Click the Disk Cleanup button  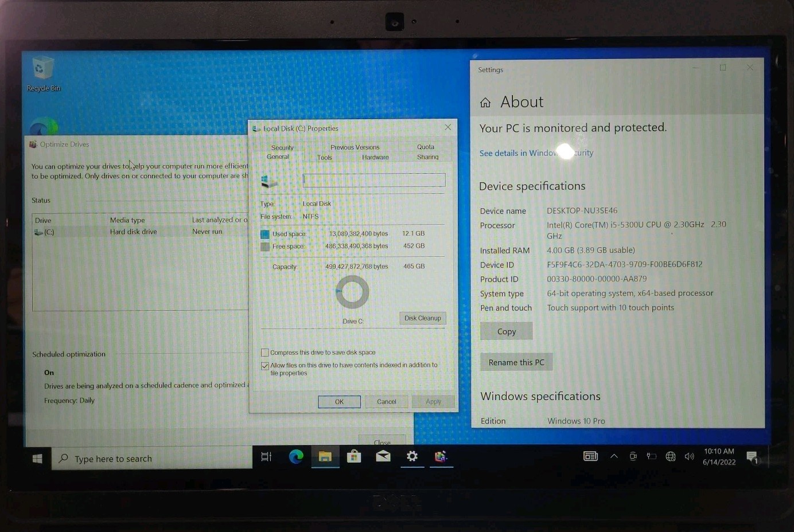(x=423, y=318)
